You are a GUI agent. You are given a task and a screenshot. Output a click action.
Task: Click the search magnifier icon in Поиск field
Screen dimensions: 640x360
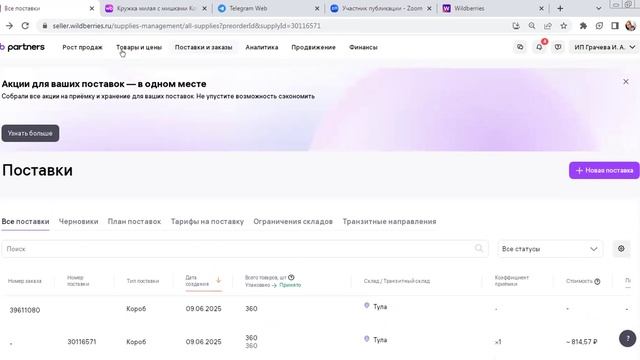pyautogui.click(x=479, y=248)
